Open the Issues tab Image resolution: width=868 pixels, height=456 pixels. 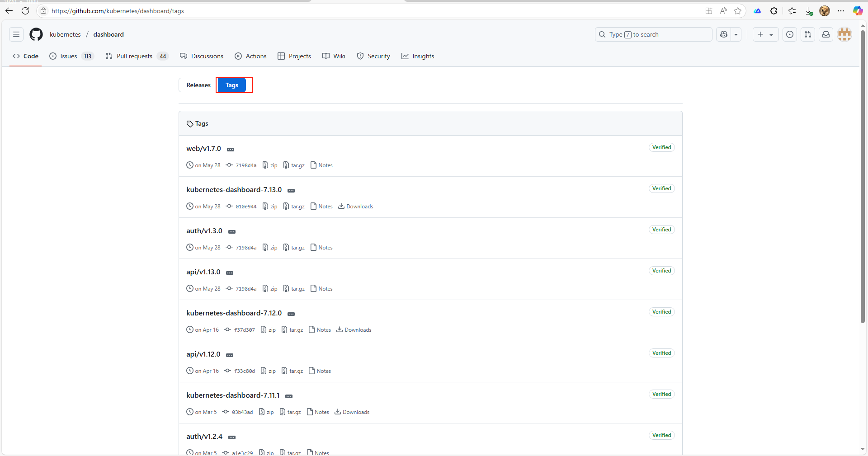[71, 56]
